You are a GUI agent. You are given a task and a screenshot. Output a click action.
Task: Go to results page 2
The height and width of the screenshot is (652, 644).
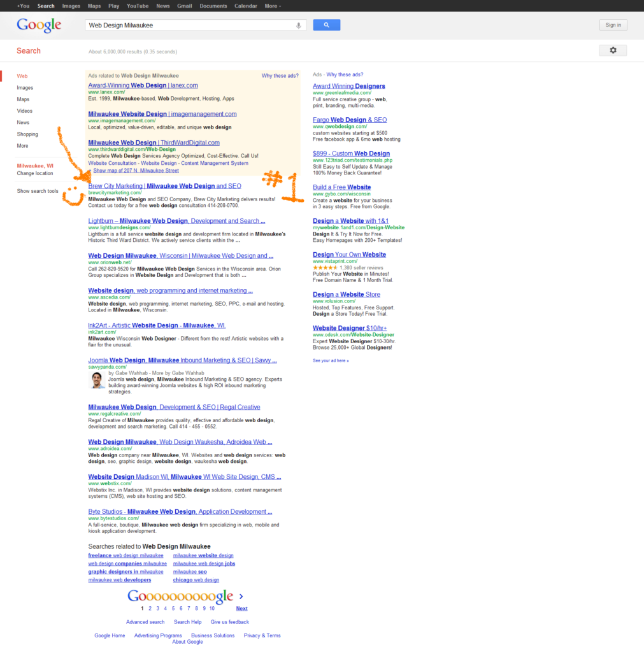click(150, 608)
